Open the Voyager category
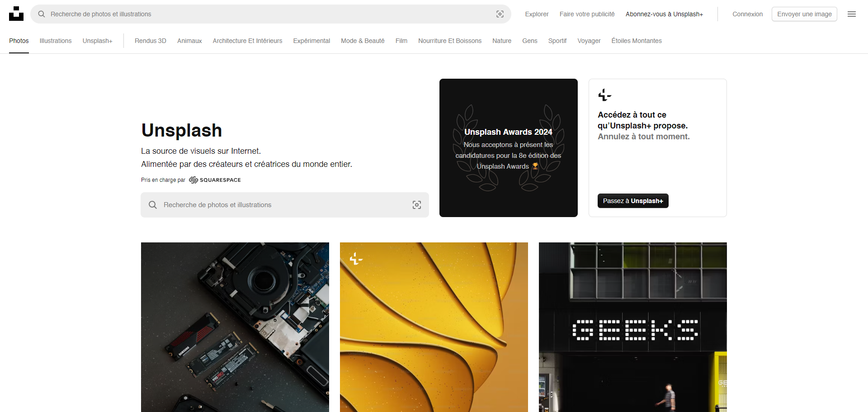 (x=589, y=41)
